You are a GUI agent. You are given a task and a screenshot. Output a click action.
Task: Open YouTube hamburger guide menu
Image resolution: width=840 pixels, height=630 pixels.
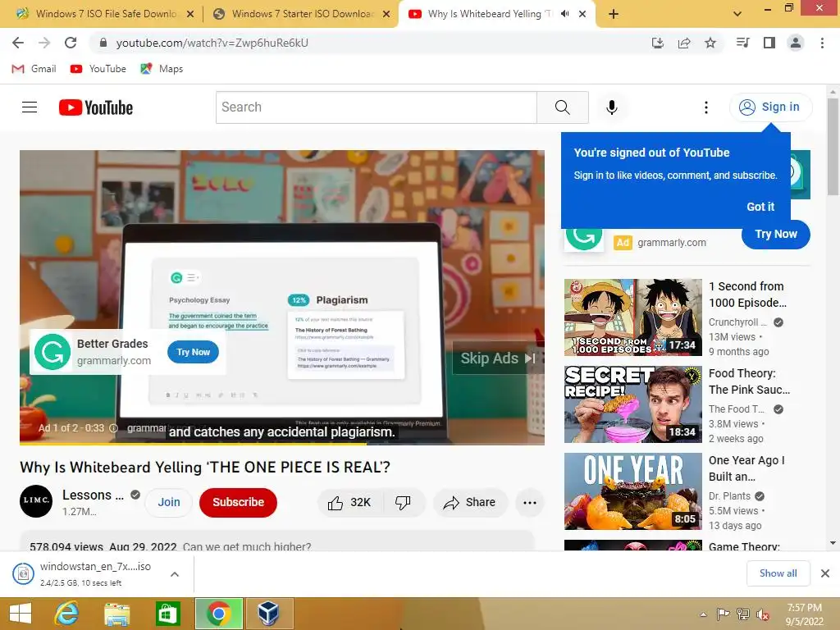tap(30, 107)
